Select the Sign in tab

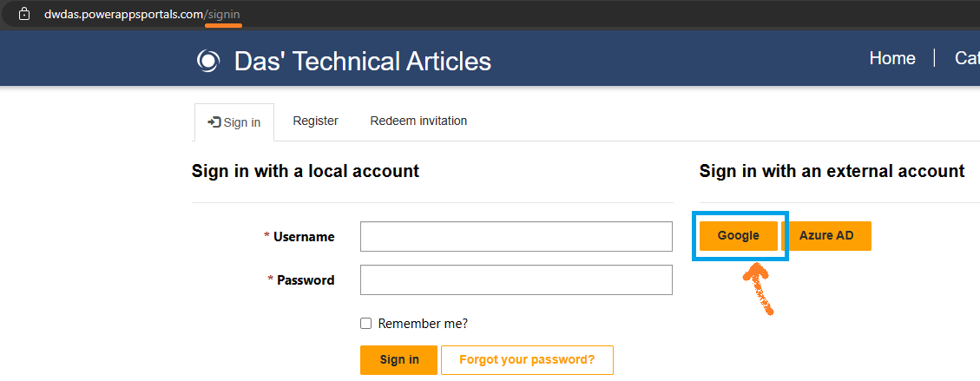click(234, 122)
